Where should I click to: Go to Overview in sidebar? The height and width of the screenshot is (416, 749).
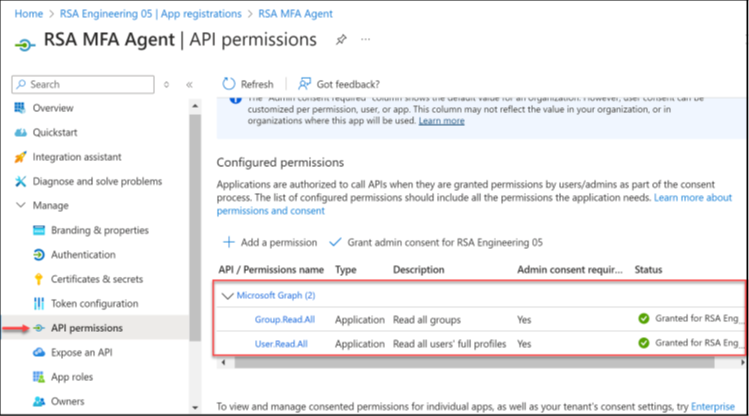pos(52,108)
